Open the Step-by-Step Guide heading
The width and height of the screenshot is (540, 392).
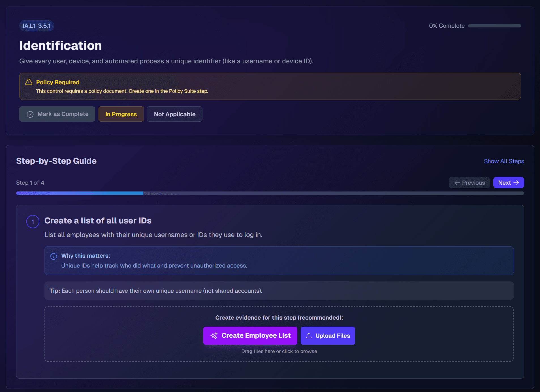click(x=56, y=161)
